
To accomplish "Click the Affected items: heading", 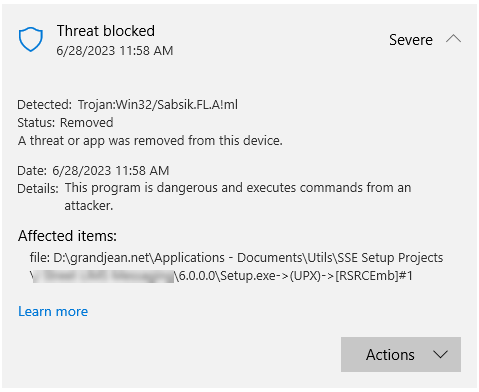I will tap(67, 236).
